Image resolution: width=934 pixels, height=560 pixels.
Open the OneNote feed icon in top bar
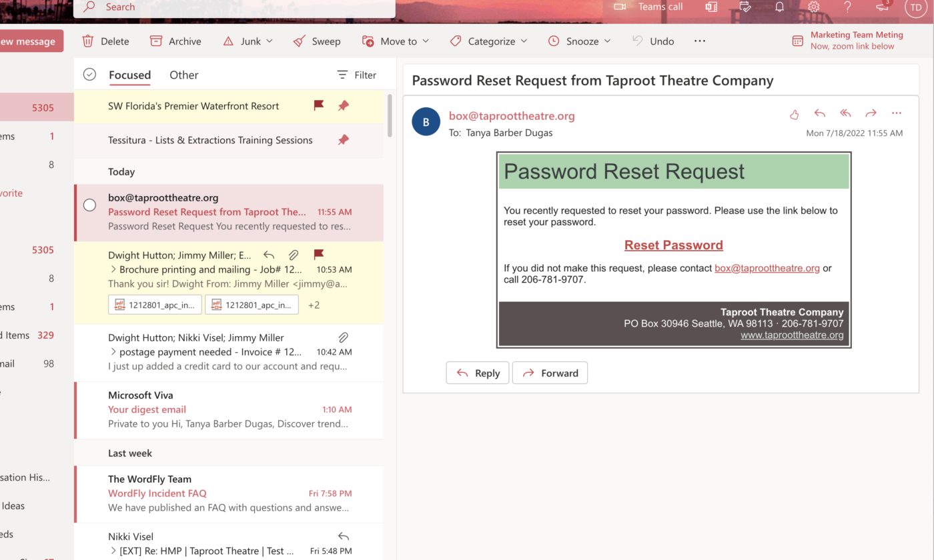pos(711,7)
